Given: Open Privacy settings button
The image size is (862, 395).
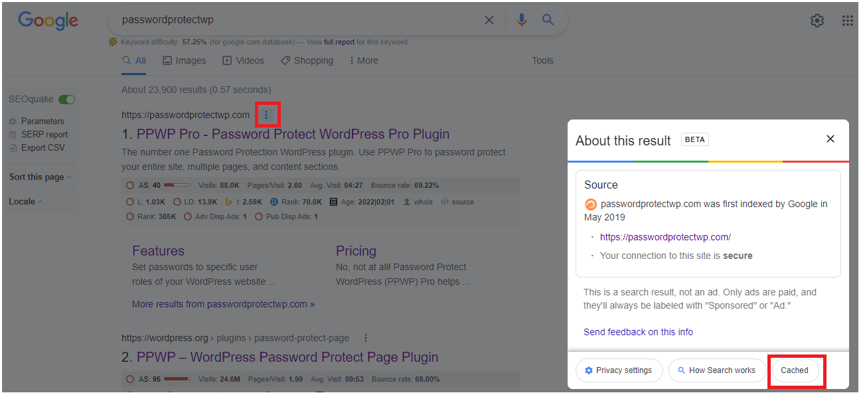Looking at the screenshot, I should click(619, 370).
